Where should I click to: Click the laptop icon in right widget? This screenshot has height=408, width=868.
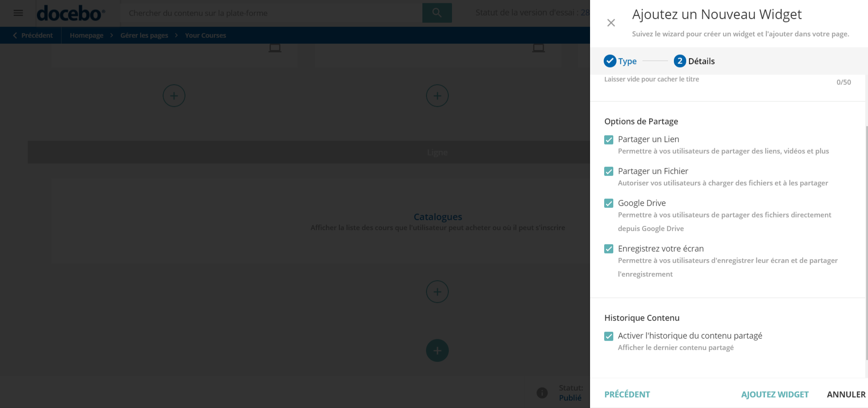click(x=539, y=48)
